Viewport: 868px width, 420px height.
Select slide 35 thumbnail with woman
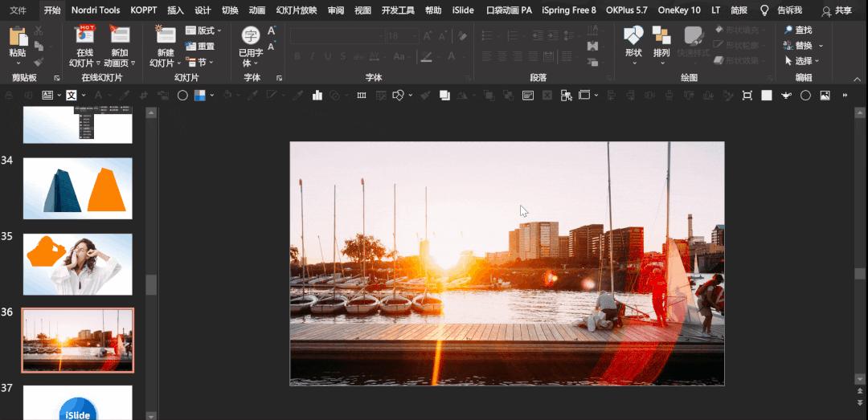pyautogui.click(x=77, y=264)
